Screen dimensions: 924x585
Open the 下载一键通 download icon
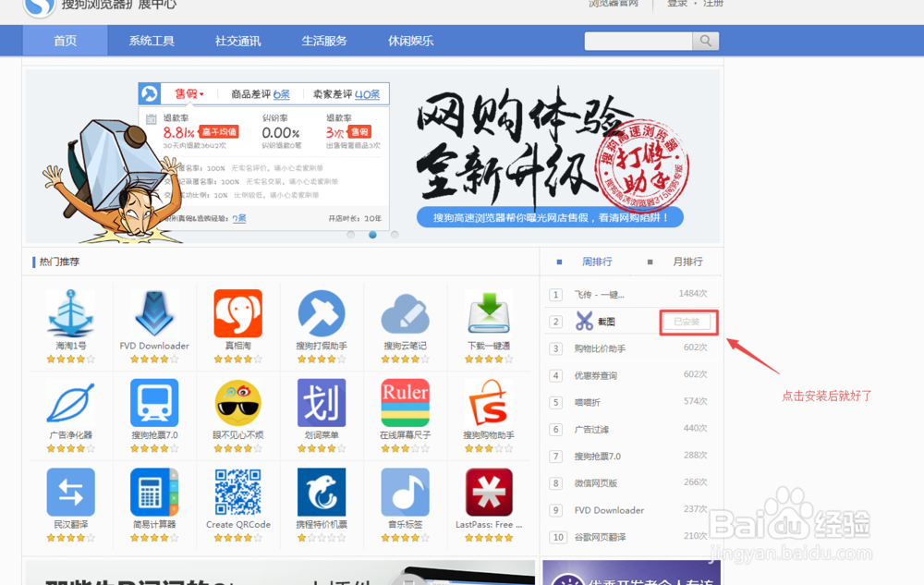pyautogui.click(x=489, y=312)
